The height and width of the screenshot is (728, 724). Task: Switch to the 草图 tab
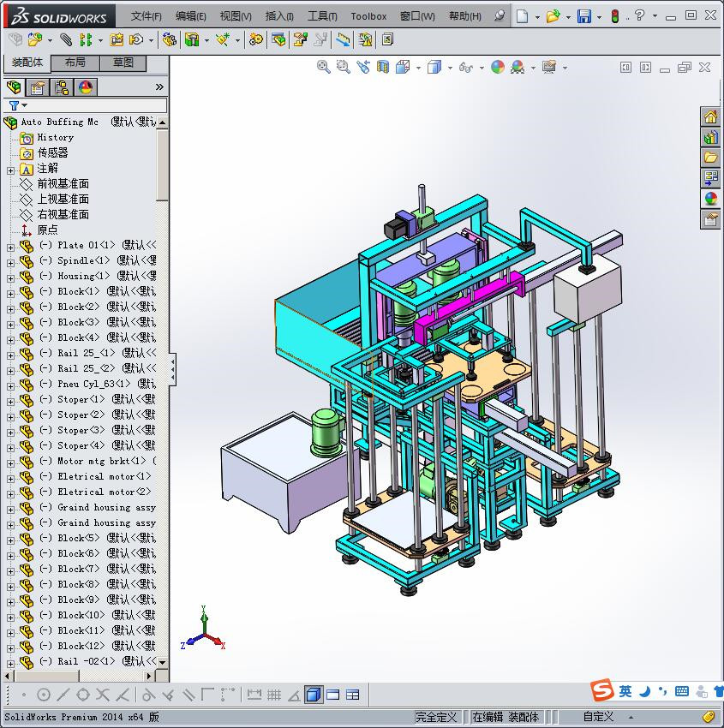click(x=123, y=63)
